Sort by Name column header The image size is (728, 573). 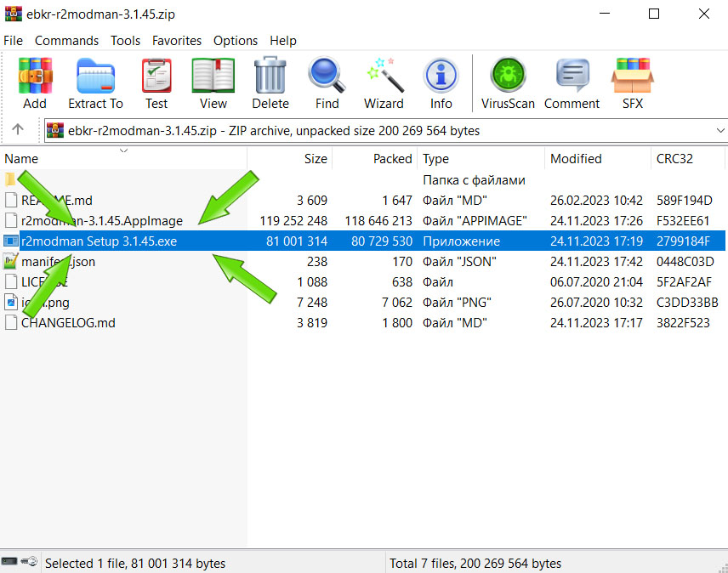pyautogui.click(x=124, y=159)
